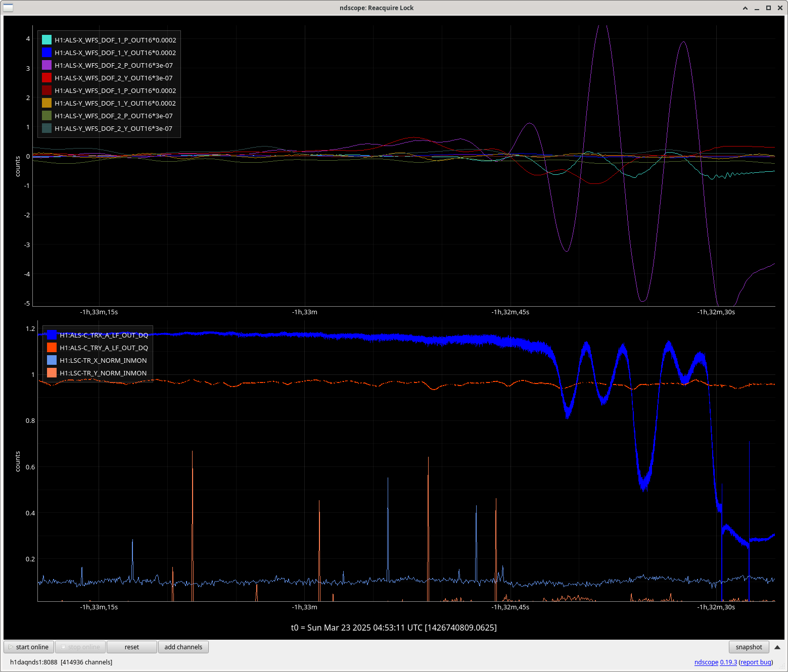This screenshot has height=672, width=788.
Task: Click the olive swatch for ALS-Y_WFS_DOF_2_P_OUT16
Action: tap(47, 116)
